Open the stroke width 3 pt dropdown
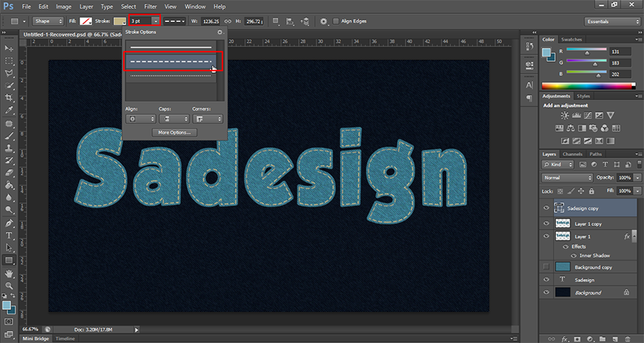 click(155, 21)
